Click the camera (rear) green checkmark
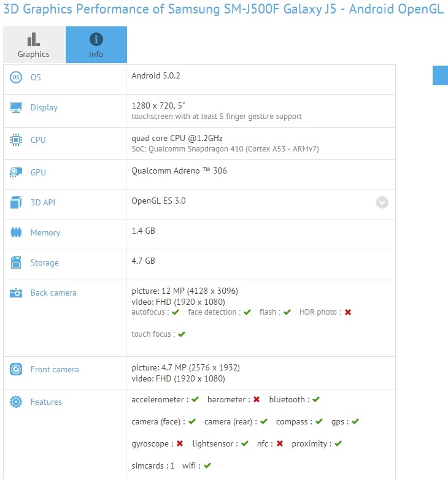This screenshot has height=479, width=448. pyautogui.click(x=264, y=421)
